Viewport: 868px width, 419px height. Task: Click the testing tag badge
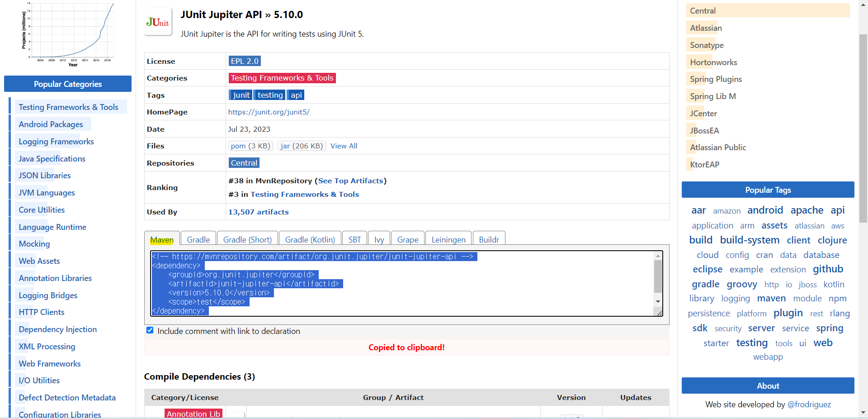point(270,95)
